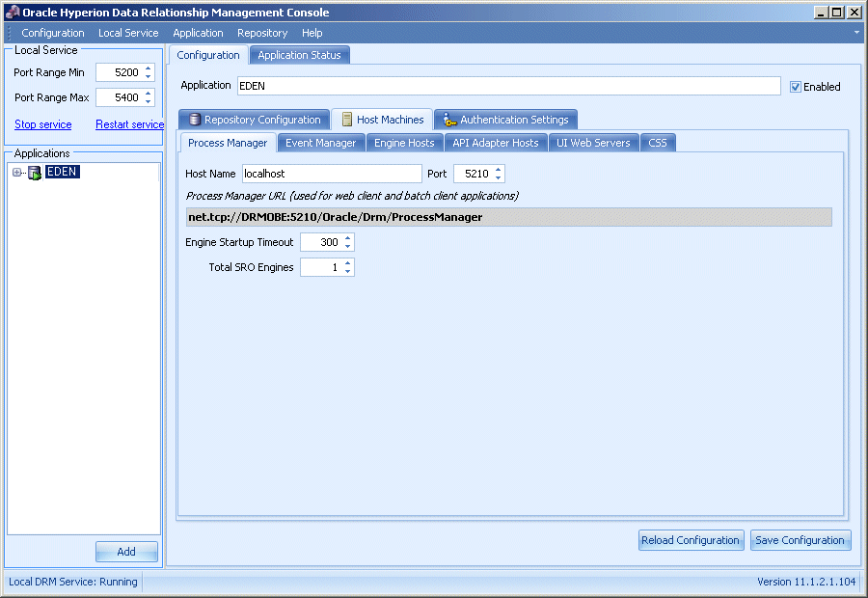This screenshot has height=598, width=868.
Task: Open the Local Service menu
Action: (128, 33)
